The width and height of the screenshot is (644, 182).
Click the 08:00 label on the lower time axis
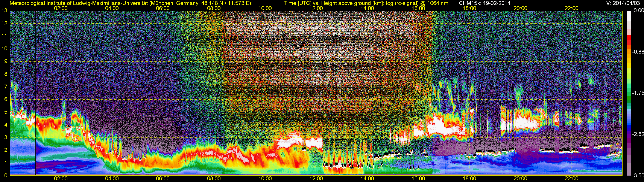click(x=214, y=179)
